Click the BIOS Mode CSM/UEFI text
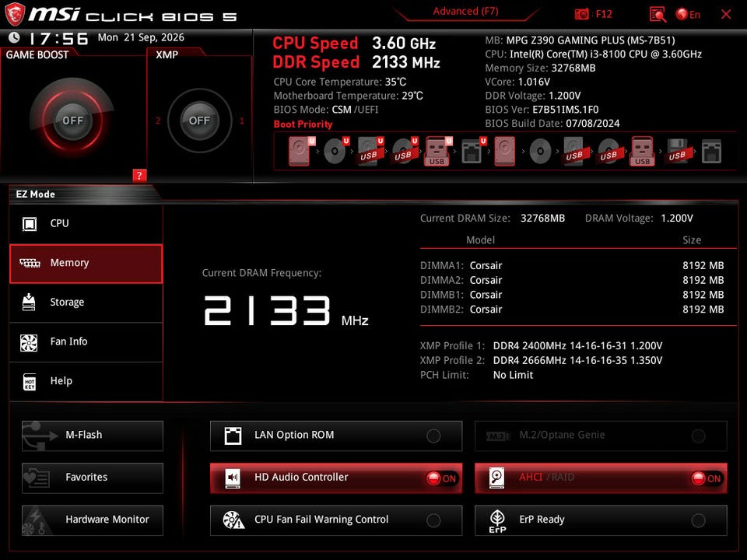 point(326,110)
